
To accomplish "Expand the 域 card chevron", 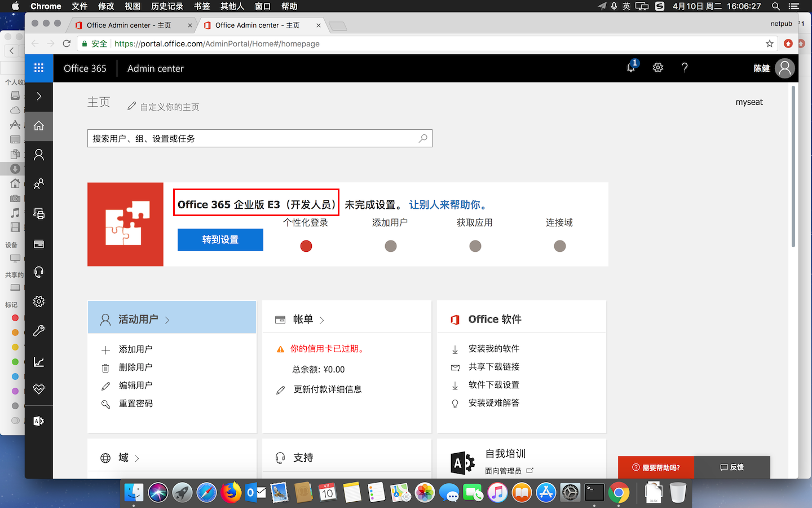I will 137,458.
